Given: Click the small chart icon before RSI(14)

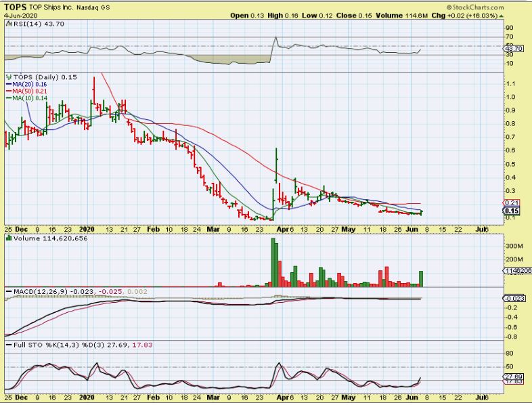Looking at the screenshot, I should point(9,24).
